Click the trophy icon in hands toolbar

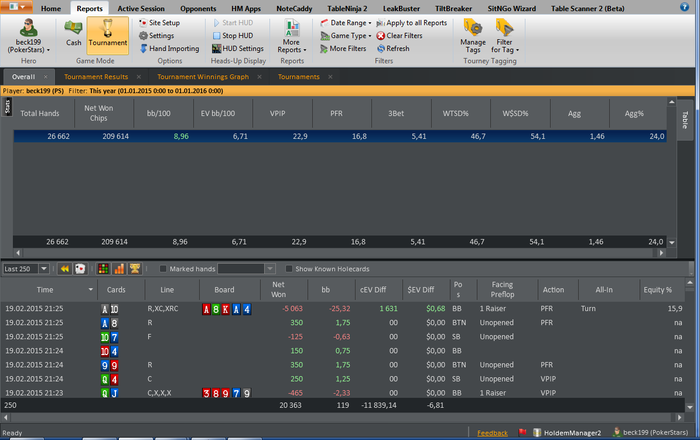coord(134,269)
